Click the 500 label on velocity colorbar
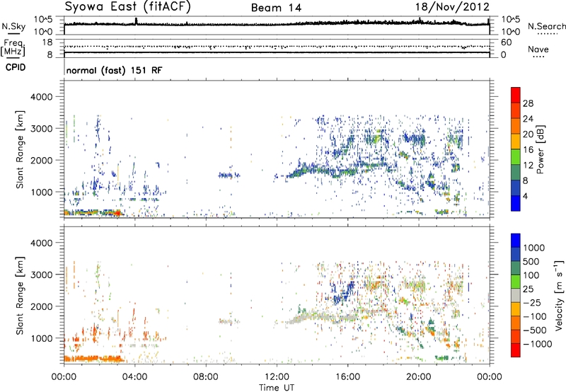Image resolution: width=566 pixels, height=392 pixels. [531, 262]
